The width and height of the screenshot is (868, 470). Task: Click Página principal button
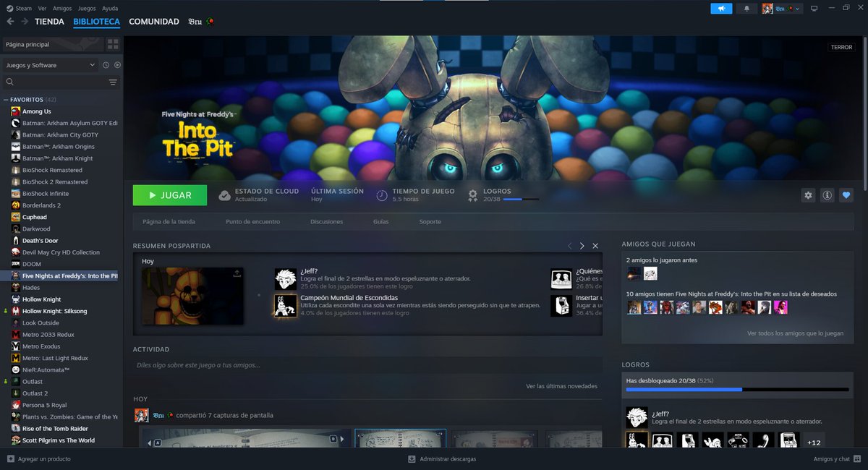(52, 45)
